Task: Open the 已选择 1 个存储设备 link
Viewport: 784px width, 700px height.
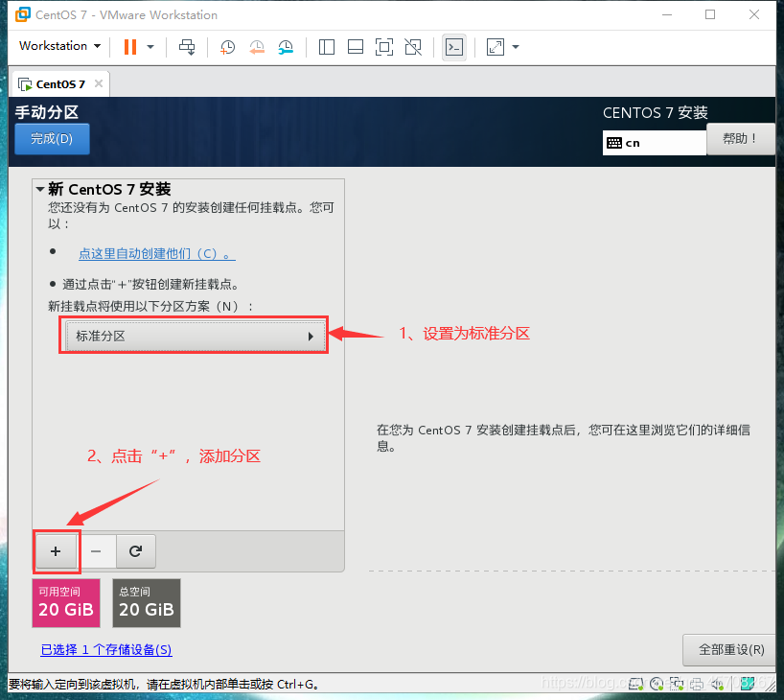Action: [x=106, y=650]
